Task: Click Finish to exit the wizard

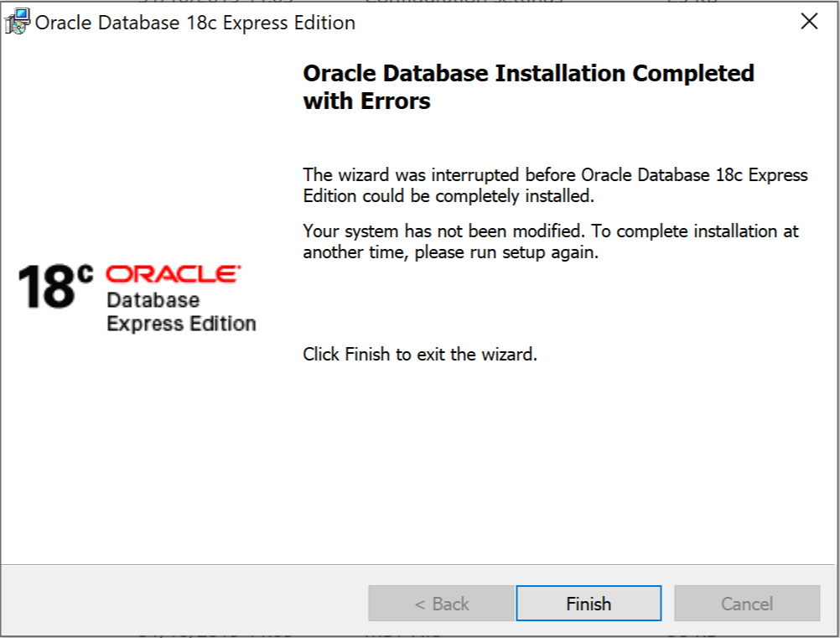Action: click(589, 604)
